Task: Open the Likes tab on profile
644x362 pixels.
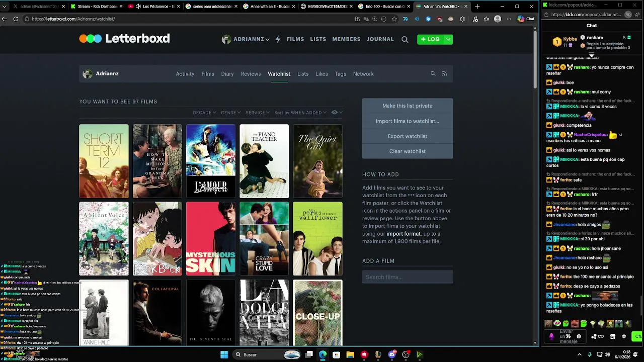Action: (x=321, y=74)
